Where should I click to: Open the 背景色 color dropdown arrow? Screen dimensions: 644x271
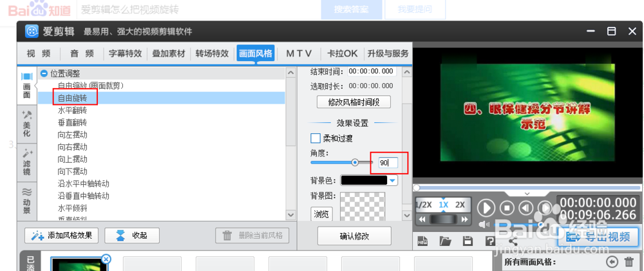coord(393,180)
